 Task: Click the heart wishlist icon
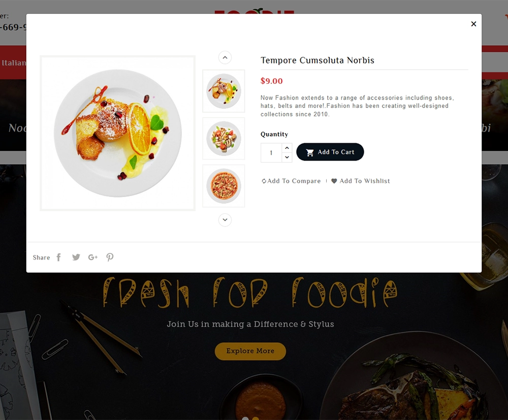334,181
